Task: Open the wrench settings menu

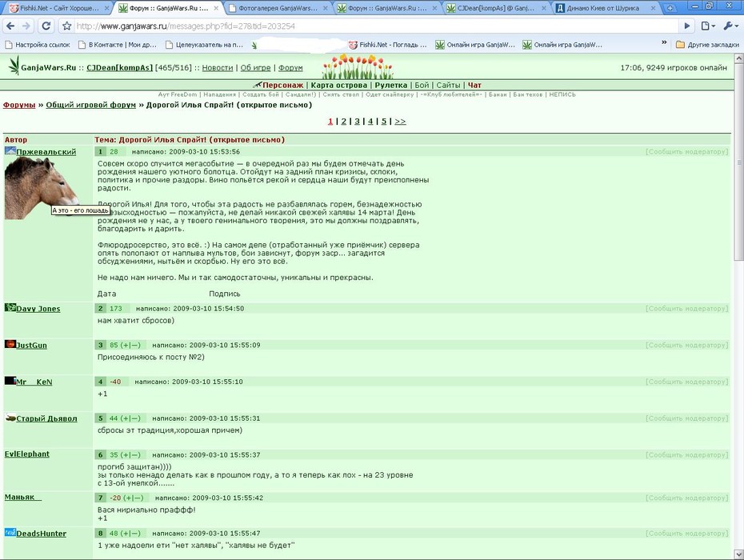Action: click(x=730, y=26)
